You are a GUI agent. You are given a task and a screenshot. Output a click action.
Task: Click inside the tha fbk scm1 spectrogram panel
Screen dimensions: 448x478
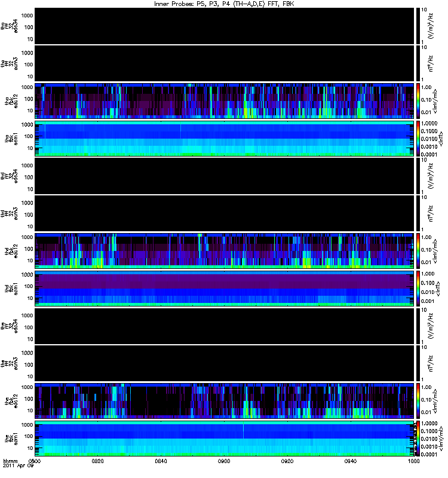click(225, 139)
